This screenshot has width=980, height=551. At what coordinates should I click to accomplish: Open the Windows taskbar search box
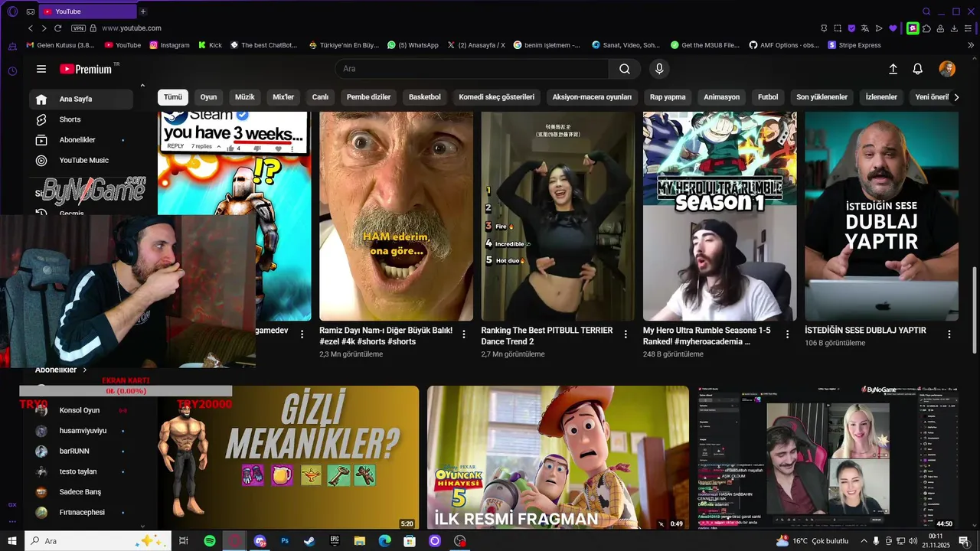tap(97, 541)
